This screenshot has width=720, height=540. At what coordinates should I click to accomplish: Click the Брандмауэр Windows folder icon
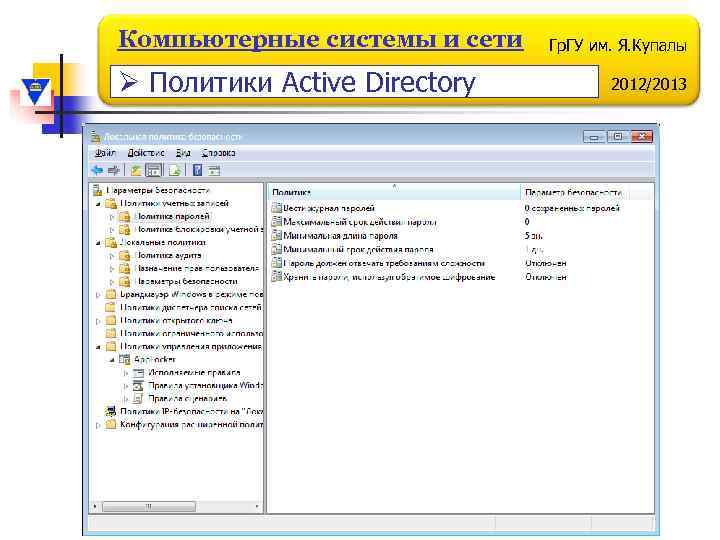coord(111,294)
